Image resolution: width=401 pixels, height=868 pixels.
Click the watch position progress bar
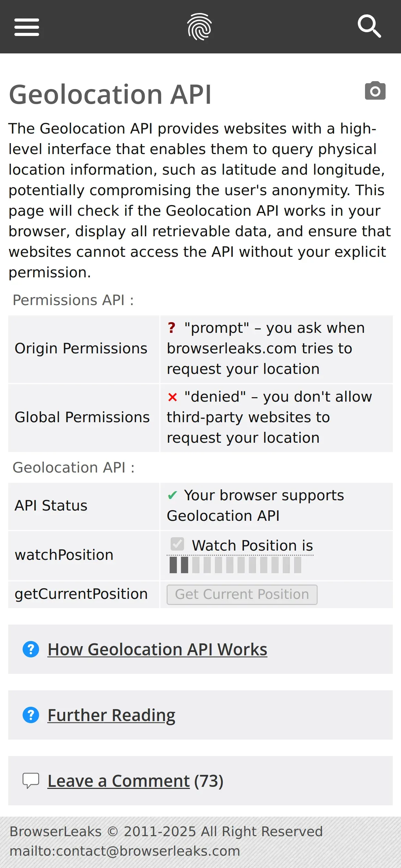click(235, 565)
